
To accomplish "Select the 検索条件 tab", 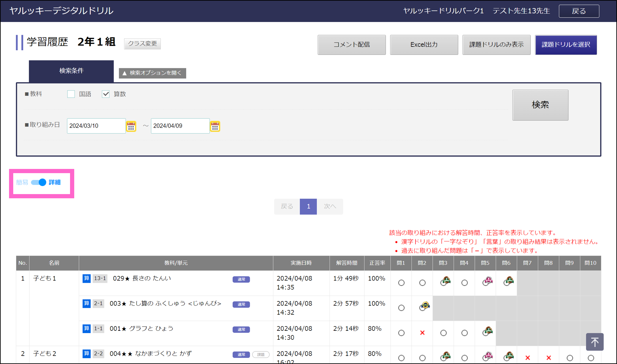I will coord(71,71).
